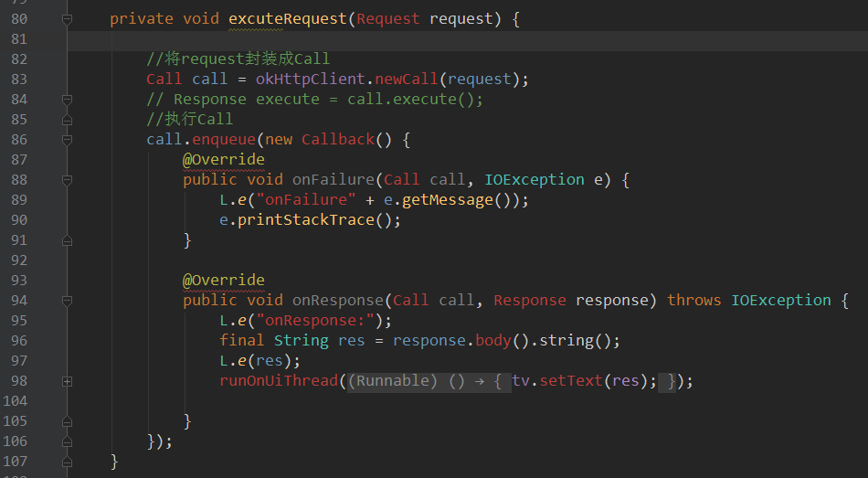Screen dimensions: 868x478
Task: Click the "onResponse:" string literal
Action: pyautogui.click(x=315, y=321)
